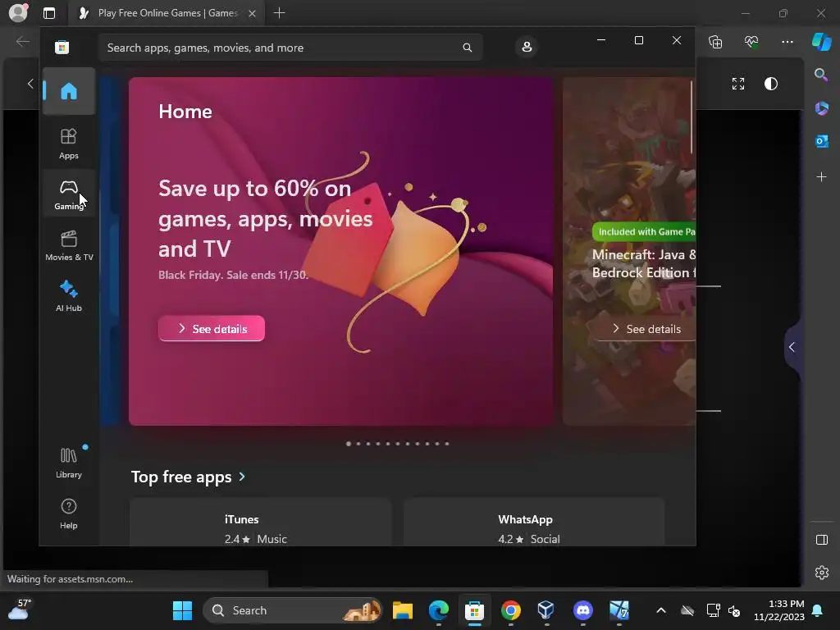Click the search magnifier icon in Store
Image resolution: width=840 pixels, height=630 pixels.
coord(467,48)
